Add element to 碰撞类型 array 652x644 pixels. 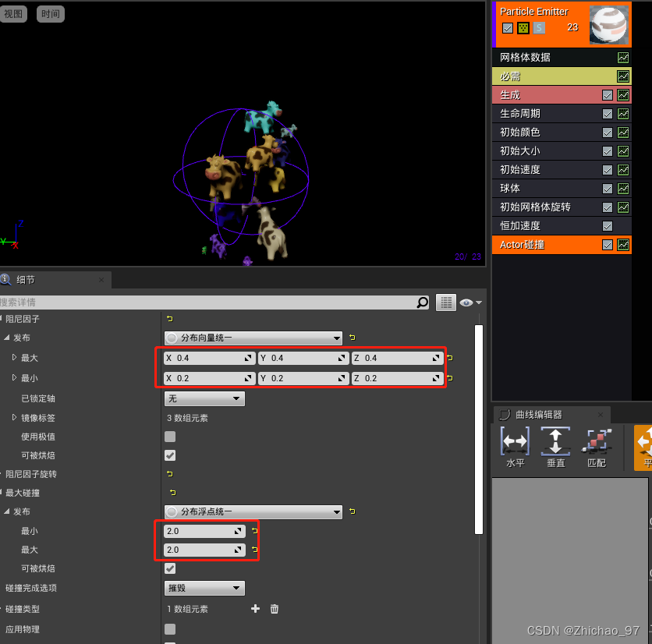(x=255, y=609)
